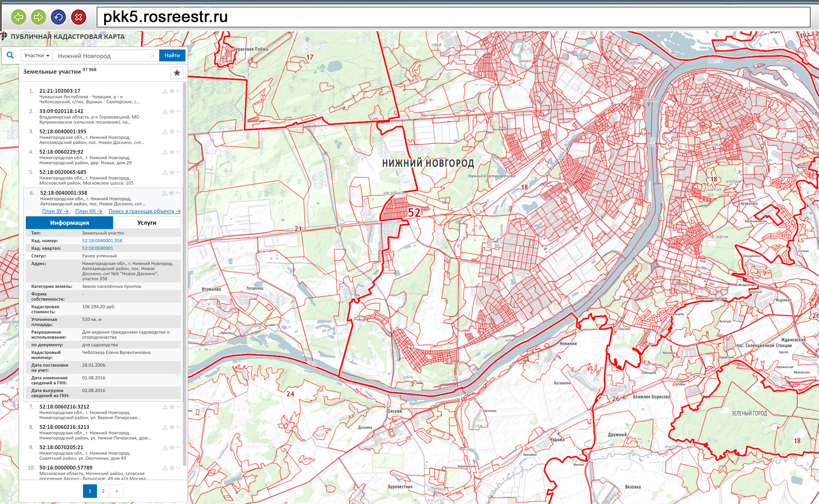Click warning triangle for parcel 52:18:0060229:92
Viewport: 819px width, 504px height.
pos(165,152)
